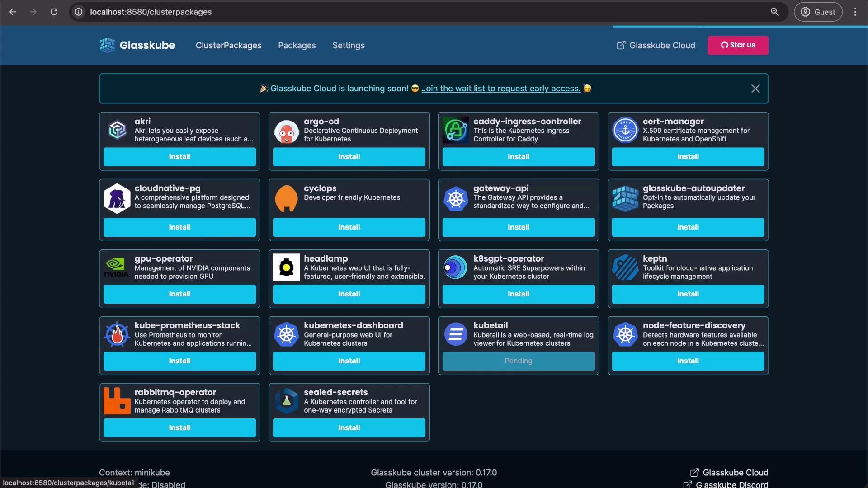
Task: Install cert-manager
Action: coord(688,157)
